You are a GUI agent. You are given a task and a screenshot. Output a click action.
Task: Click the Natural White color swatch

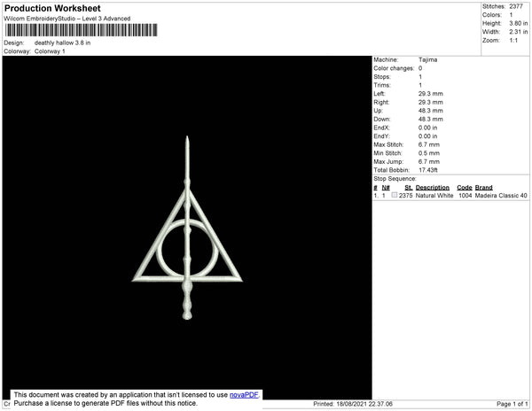pos(395,195)
